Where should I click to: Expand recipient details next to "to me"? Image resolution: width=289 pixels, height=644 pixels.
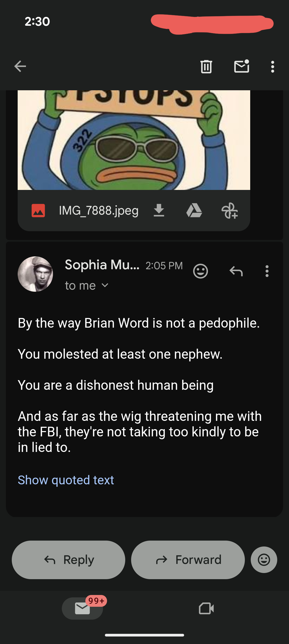click(105, 286)
